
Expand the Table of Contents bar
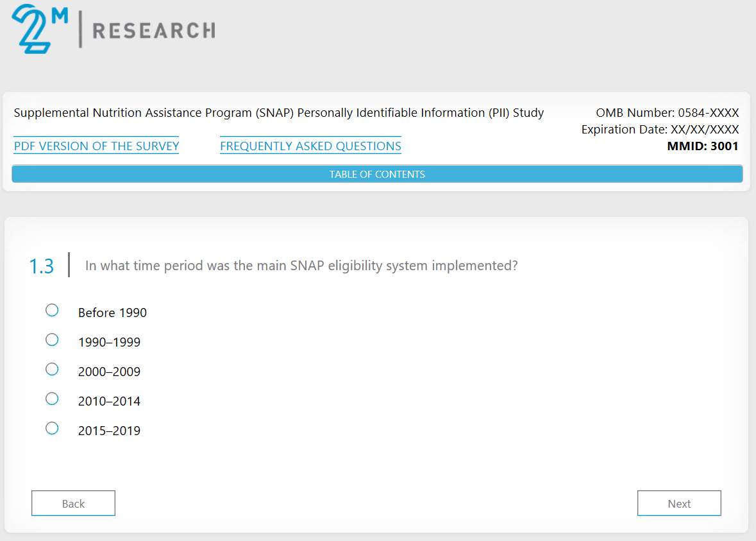click(377, 174)
